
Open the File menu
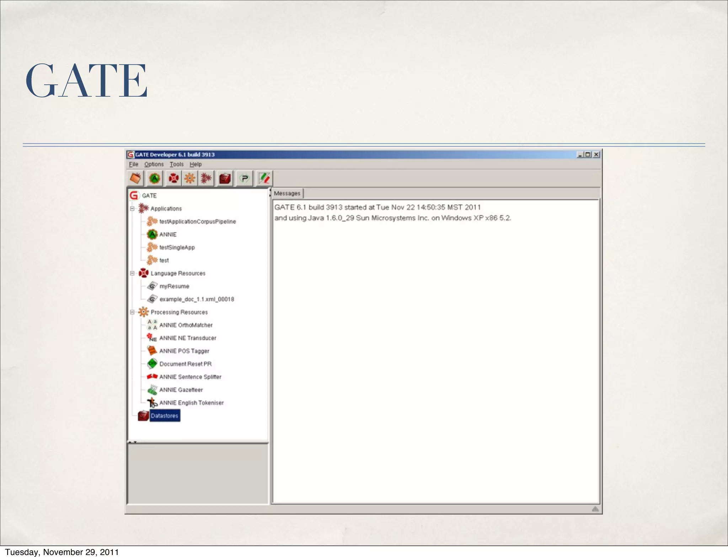pyautogui.click(x=133, y=164)
